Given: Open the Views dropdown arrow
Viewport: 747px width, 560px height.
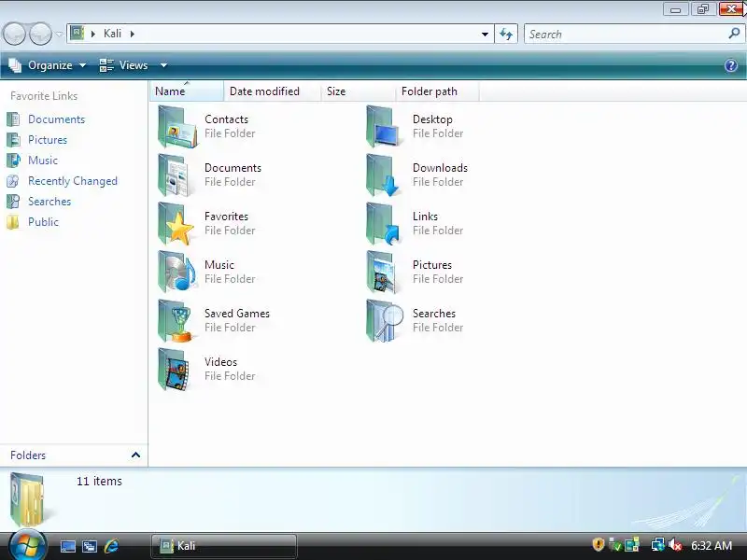Looking at the screenshot, I should tap(163, 65).
